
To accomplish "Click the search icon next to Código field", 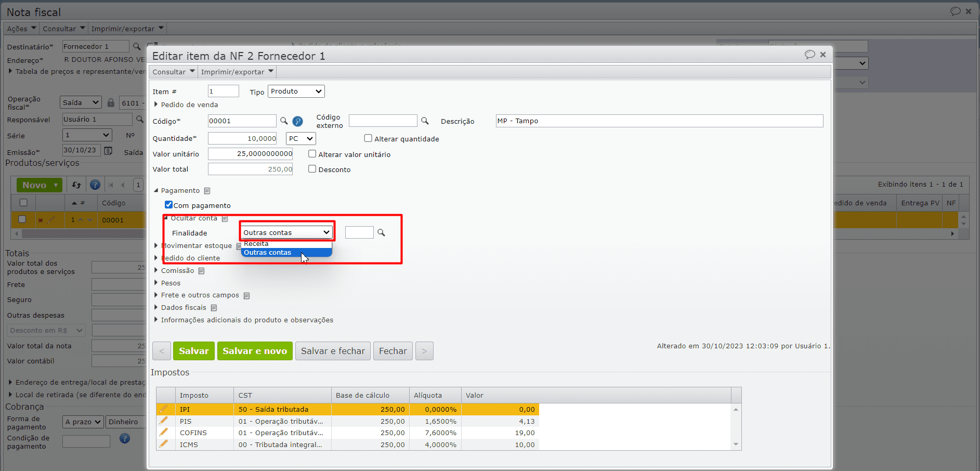I will coord(284,121).
